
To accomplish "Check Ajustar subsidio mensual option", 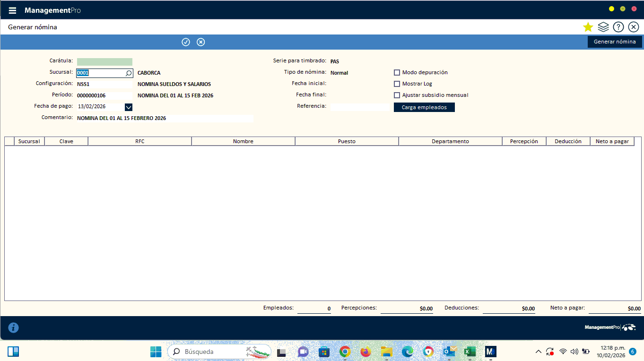I will pyautogui.click(x=397, y=95).
